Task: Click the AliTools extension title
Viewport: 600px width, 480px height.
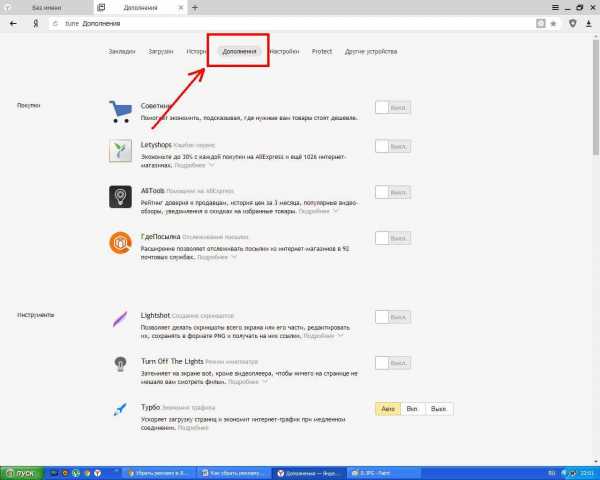Action: pyautogui.click(x=152, y=191)
